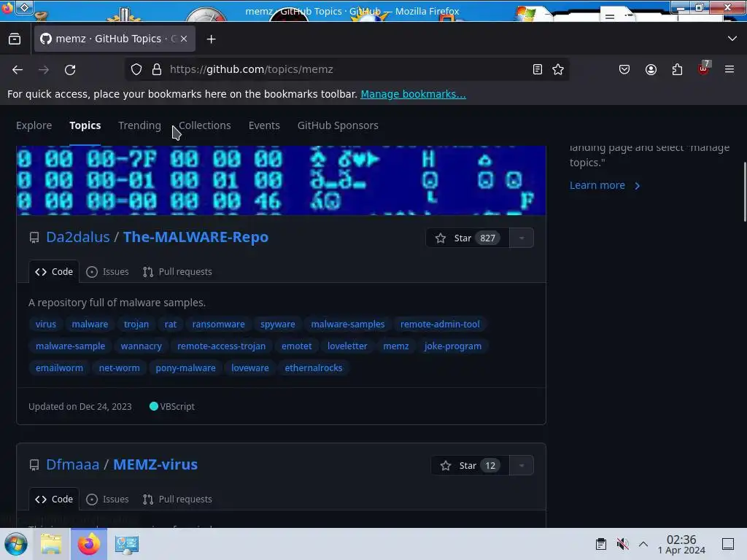This screenshot has height=560, width=747.
Task: Open the trojan topic tag
Action: point(136,324)
